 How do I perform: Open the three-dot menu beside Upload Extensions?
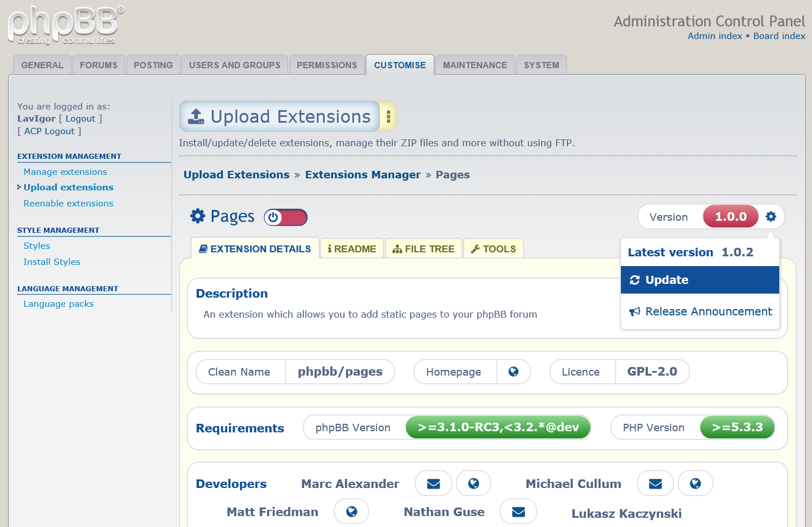pyautogui.click(x=388, y=116)
